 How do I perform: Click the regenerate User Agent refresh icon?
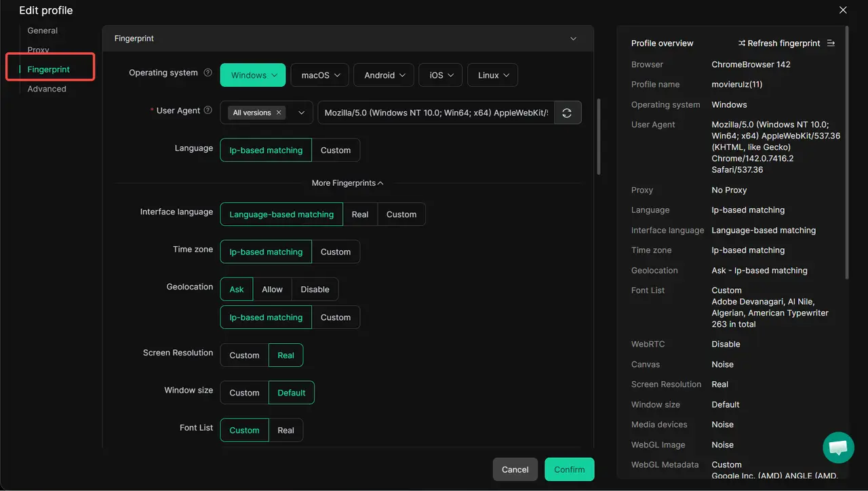[x=567, y=113]
